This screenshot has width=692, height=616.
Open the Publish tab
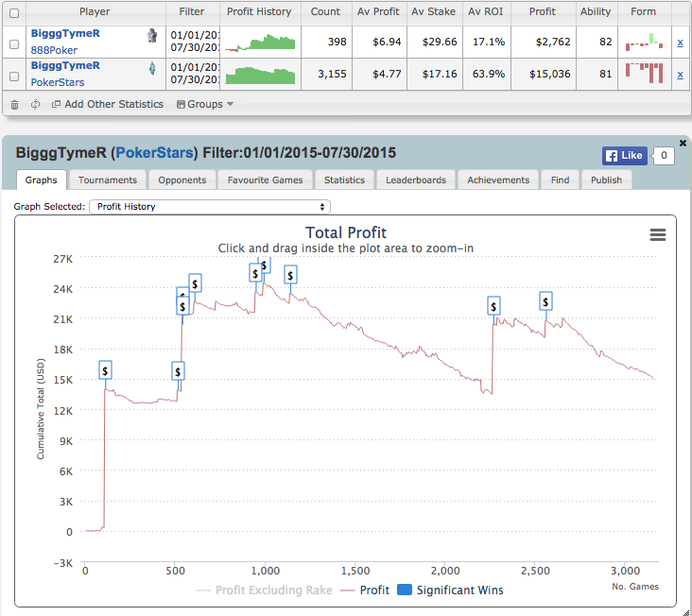click(606, 180)
